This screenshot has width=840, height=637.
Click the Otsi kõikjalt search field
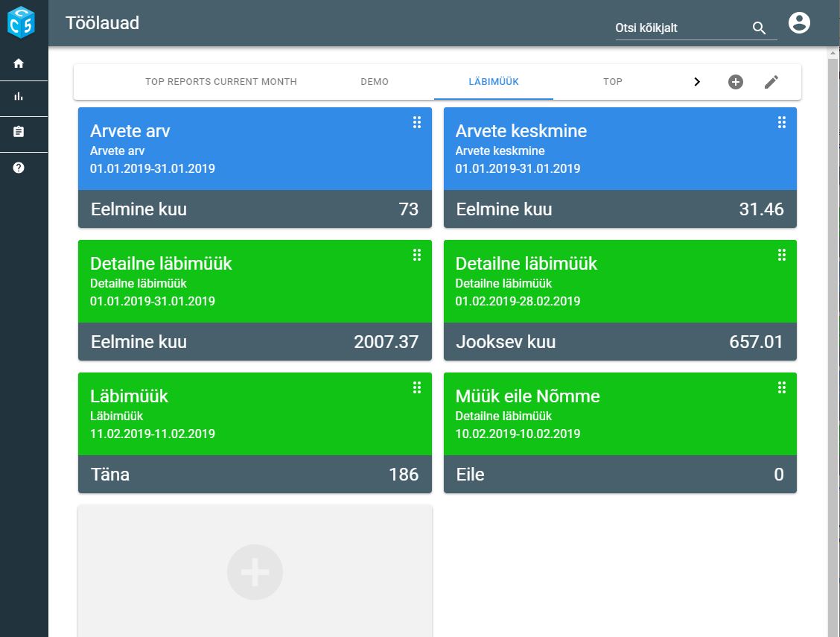pos(678,28)
